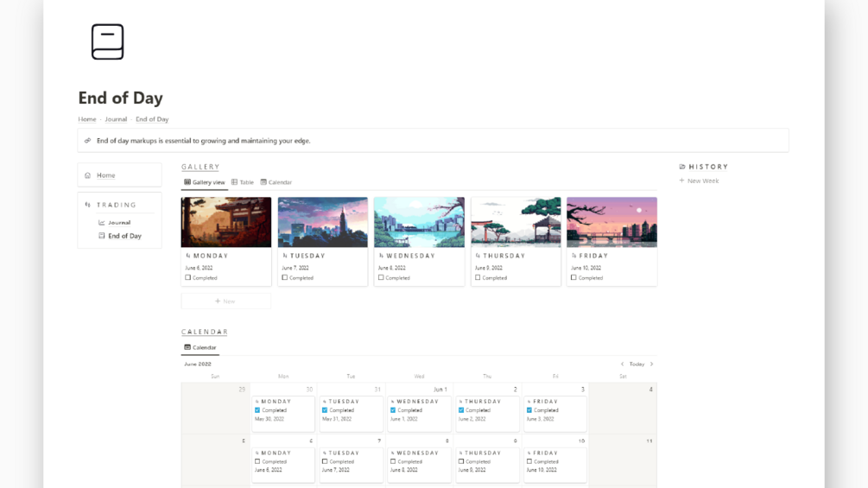Screen dimensions: 868x488
Task: Open Journal in the Trading sidebar
Action: (119, 223)
